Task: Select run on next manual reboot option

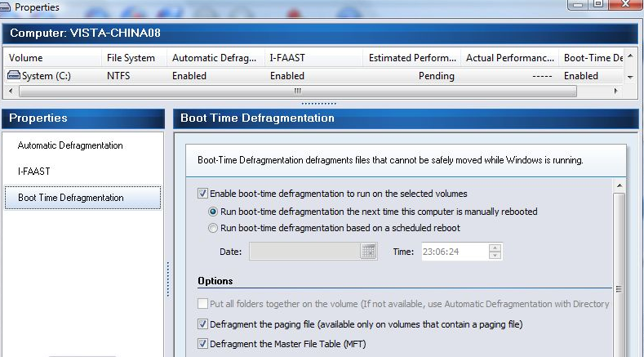Action: coord(213,212)
